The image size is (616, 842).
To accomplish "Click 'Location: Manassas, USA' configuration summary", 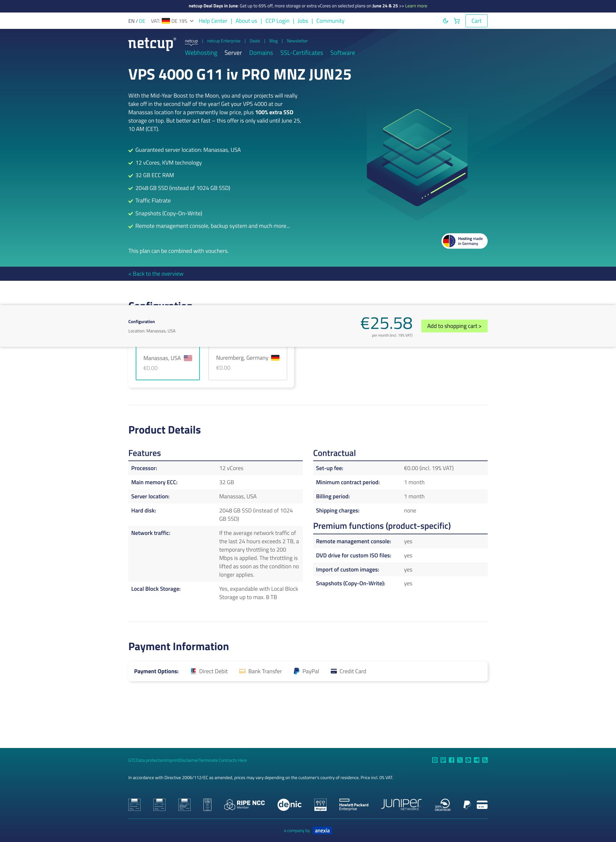I will tap(152, 331).
